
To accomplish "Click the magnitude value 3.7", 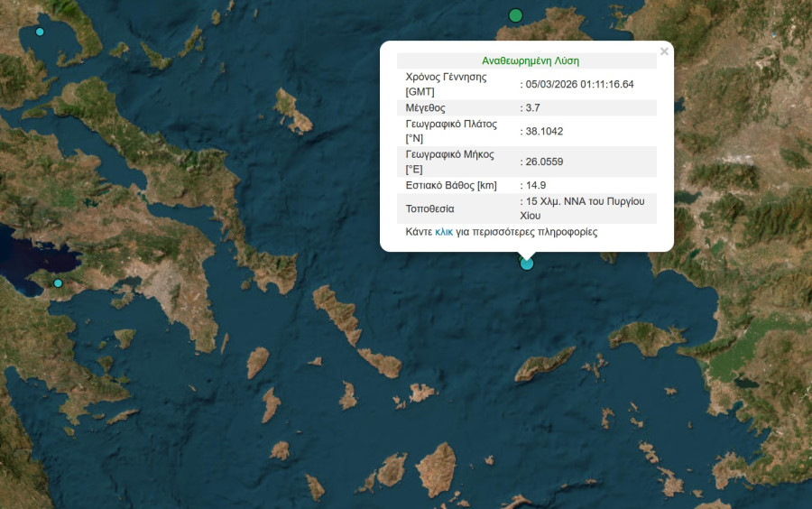I will (x=532, y=107).
